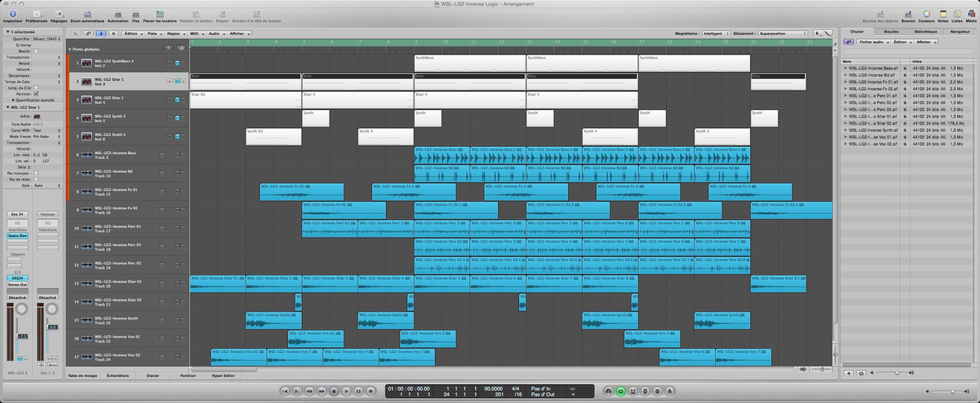Viewport: 980px width, 403px height.
Task: Open the Notes panel icon
Action: pos(943,14)
